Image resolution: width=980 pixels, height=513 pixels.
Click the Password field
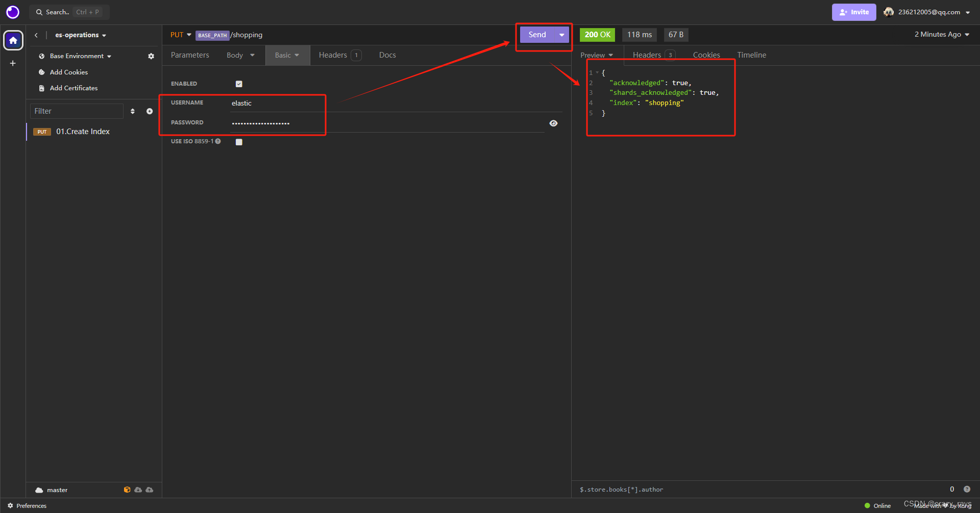(x=387, y=123)
